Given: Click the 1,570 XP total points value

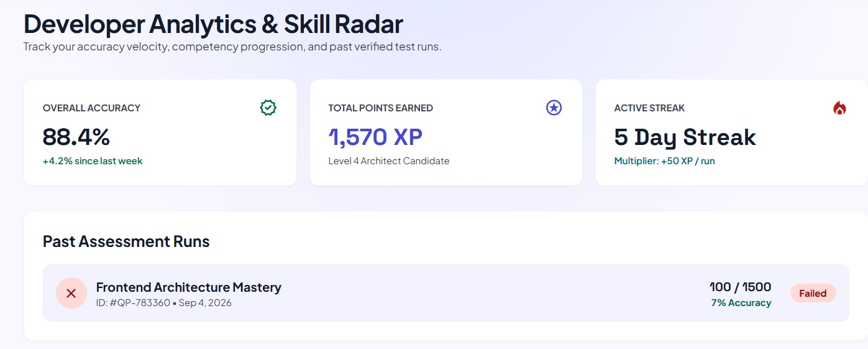Looking at the screenshot, I should [x=375, y=137].
